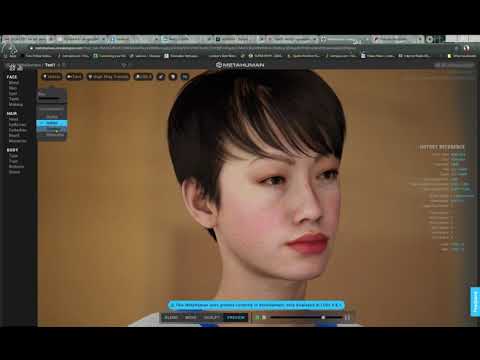Image resolution: width=480 pixels, height=360 pixels.
Task: Select the lighting preset below highlighted entry
Action: click(52, 129)
